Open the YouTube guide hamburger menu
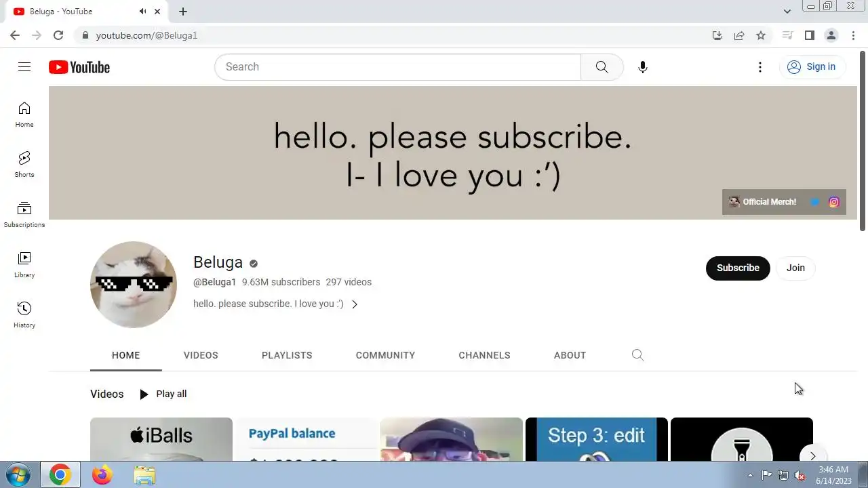Viewport: 868px width, 488px height. click(24, 66)
